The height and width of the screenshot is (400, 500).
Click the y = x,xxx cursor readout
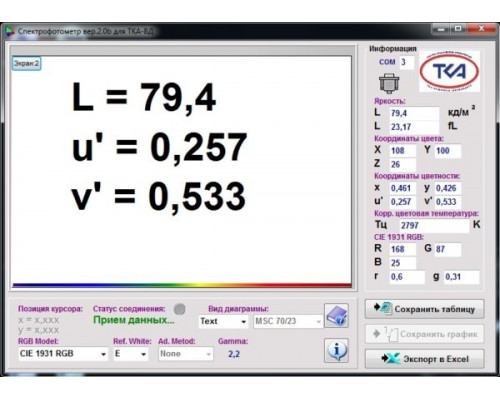[39, 330]
